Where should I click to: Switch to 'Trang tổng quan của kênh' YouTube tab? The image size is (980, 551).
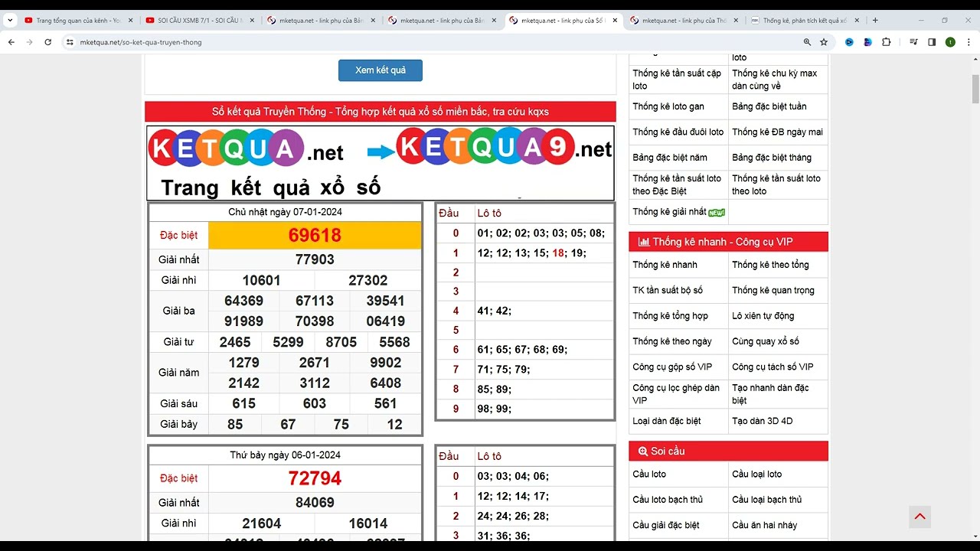77,21
